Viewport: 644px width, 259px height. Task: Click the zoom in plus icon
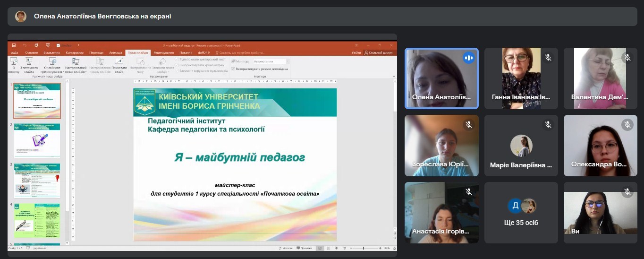[x=380, y=248]
